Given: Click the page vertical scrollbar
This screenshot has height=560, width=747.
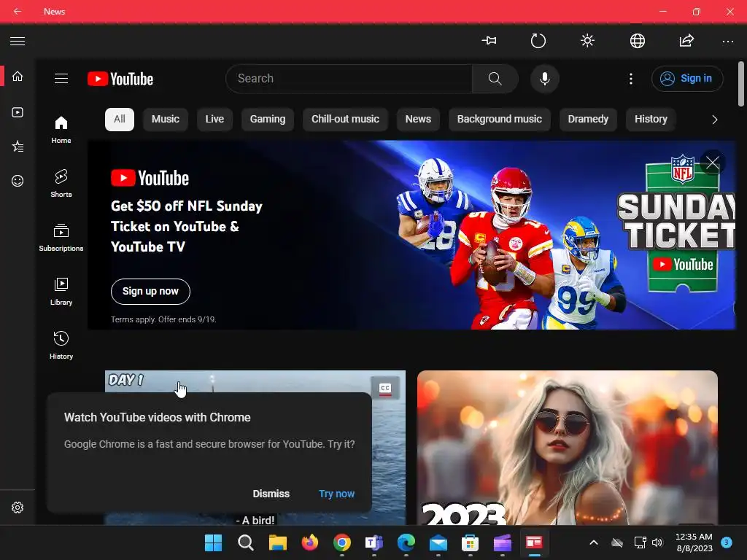Looking at the screenshot, I should tap(741, 84).
